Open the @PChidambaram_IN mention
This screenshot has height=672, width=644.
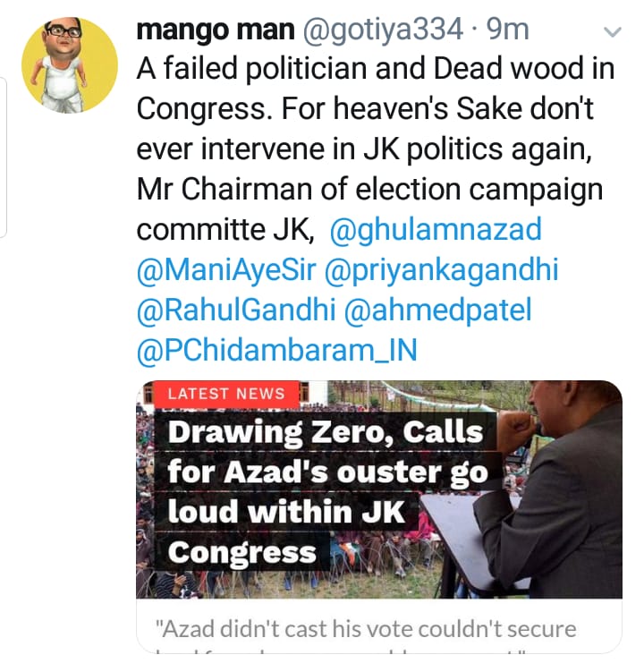pos(276,350)
